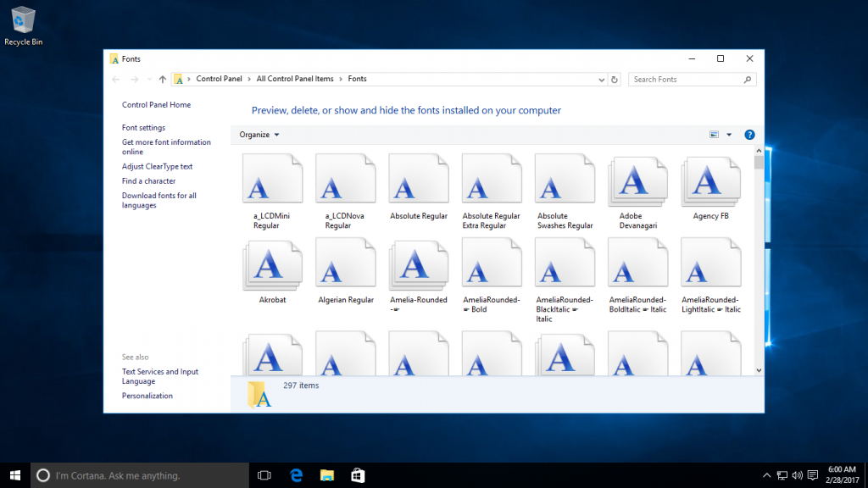The width and height of the screenshot is (868, 488).
Task: Click the Start button
Action: click(15, 474)
